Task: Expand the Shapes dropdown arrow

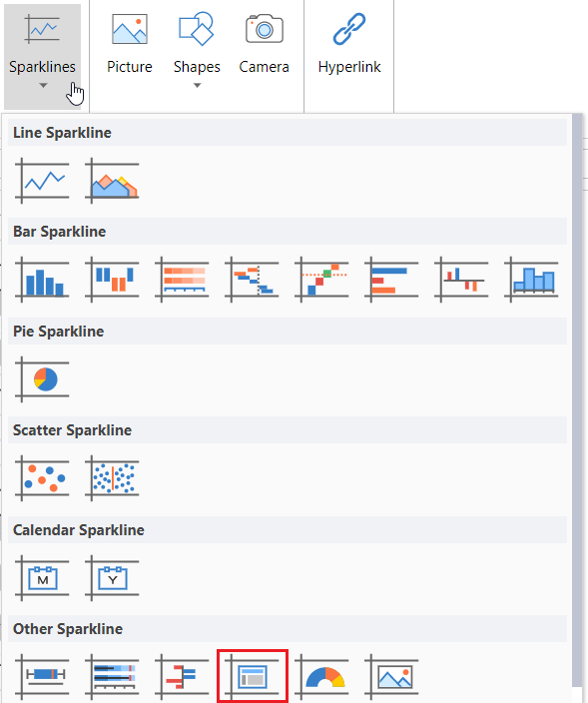Action: click(x=197, y=85)
